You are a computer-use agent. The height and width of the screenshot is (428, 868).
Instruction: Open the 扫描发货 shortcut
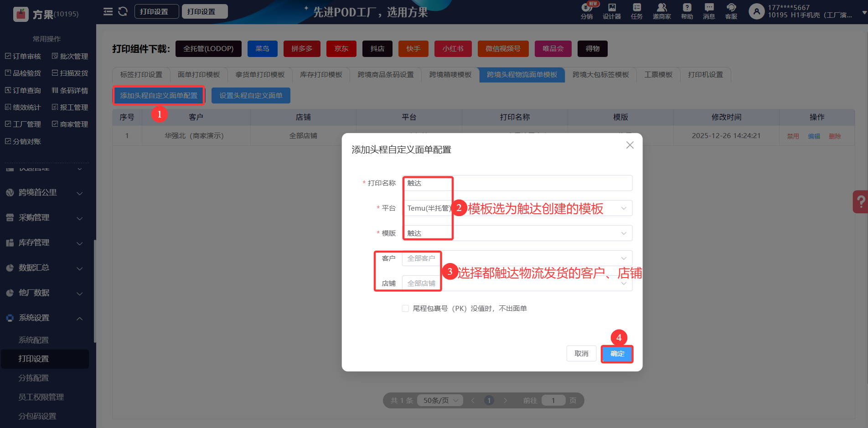point(70,73)
